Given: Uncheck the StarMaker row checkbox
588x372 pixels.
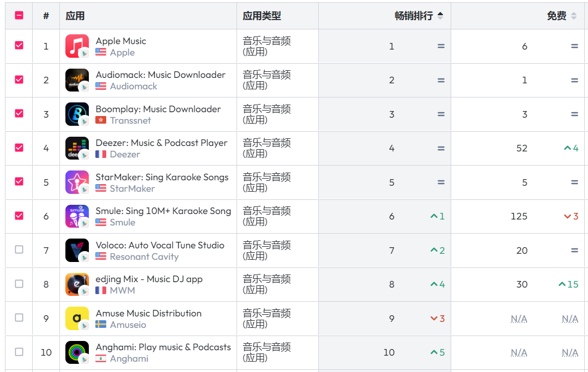Looking at the screenshot, I should click(x=19, y=181).
